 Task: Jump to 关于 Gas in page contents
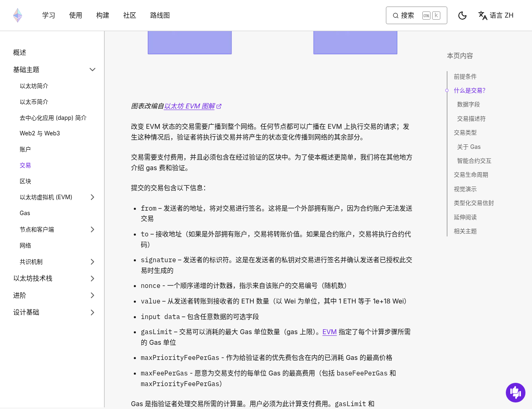(469, 147)
